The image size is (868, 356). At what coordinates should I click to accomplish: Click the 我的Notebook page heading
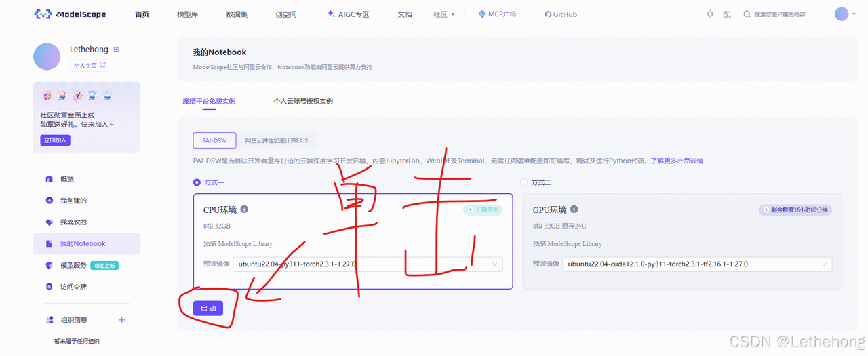tap(220, 52)
